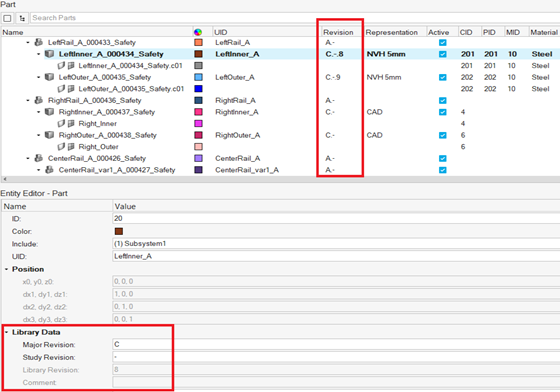560x392 pixels.
Task: Click the CenterRail_var1_A_000427_Safety assembly icon
Action: (49, 170)
